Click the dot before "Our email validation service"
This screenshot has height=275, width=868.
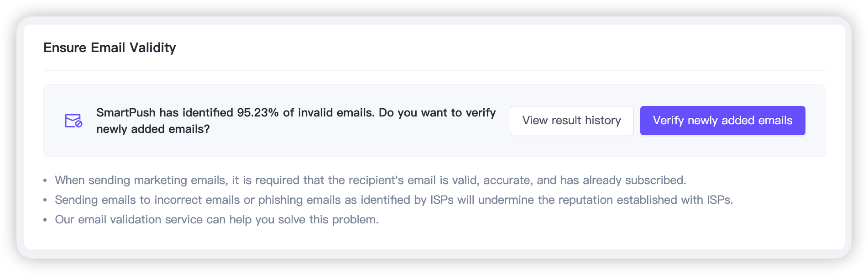pos(45,220)
